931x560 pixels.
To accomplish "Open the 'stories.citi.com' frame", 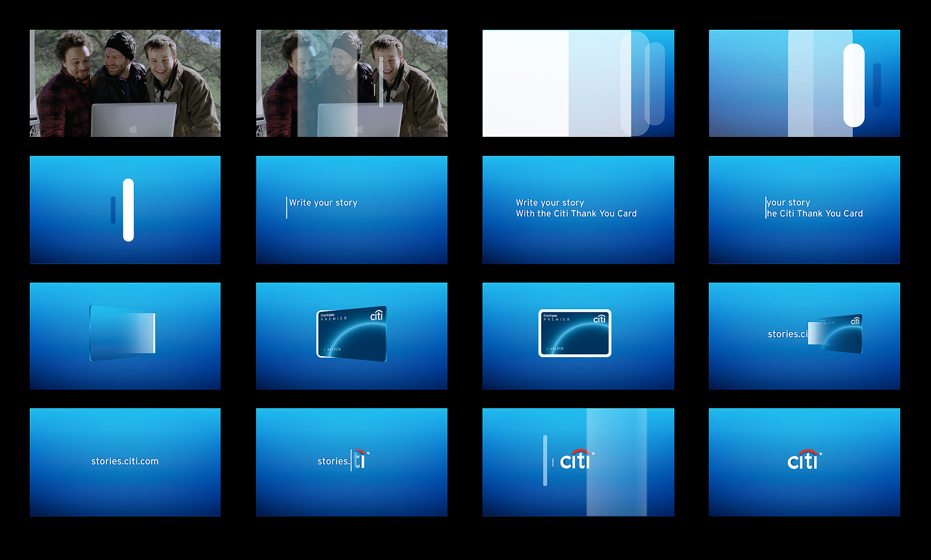I will coord(125,462).
